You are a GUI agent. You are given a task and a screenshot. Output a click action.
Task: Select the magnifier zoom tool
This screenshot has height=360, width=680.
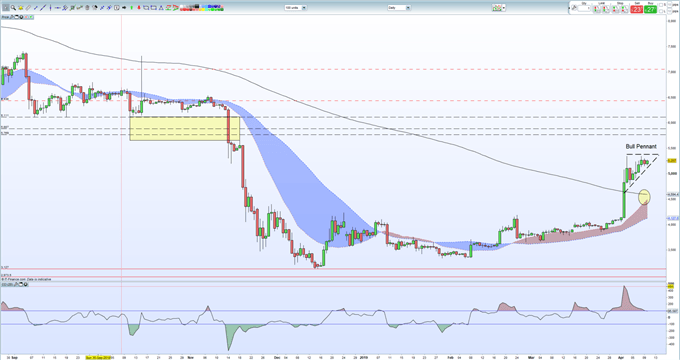coord(13,7)
